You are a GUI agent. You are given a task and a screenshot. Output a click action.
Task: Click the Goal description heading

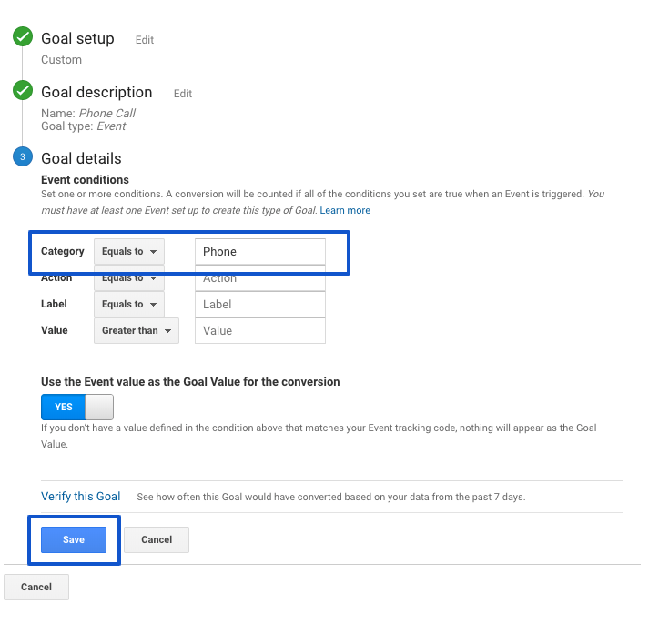click(96, 92)
